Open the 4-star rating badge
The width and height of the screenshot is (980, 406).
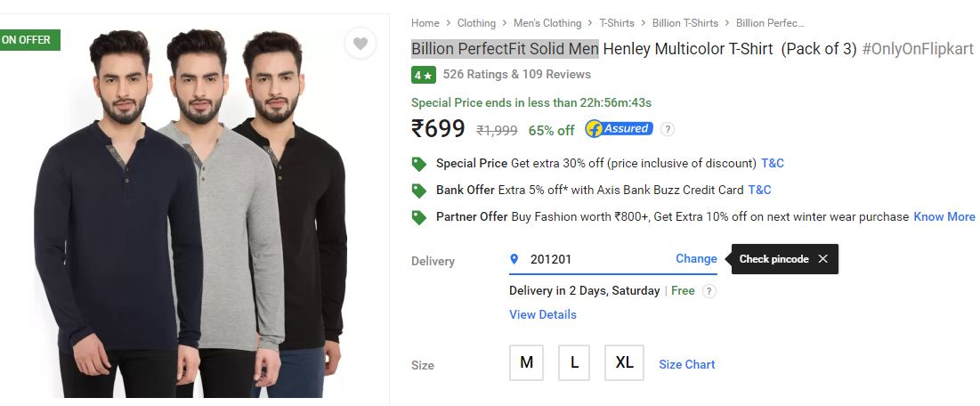(423, 75)
